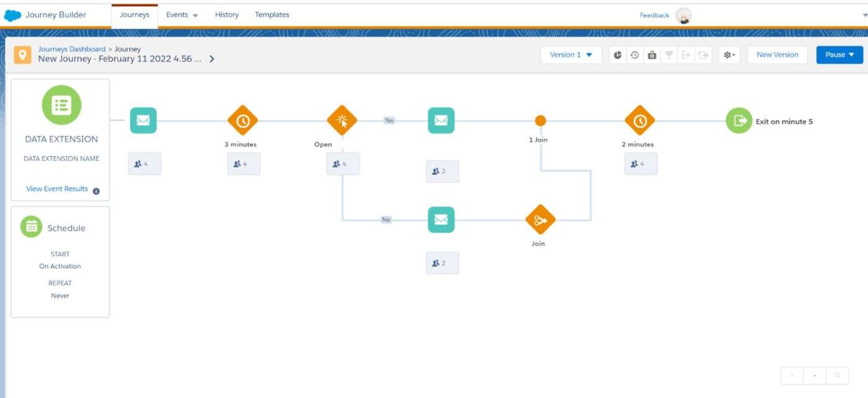Open contact count under 2 minutes wait
Image resolution: width=868 pixels, height=398 pixels.
[641, 164]
